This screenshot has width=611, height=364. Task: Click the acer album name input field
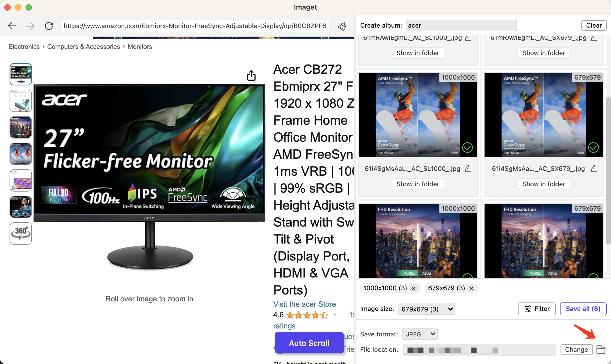click(461, 25)
